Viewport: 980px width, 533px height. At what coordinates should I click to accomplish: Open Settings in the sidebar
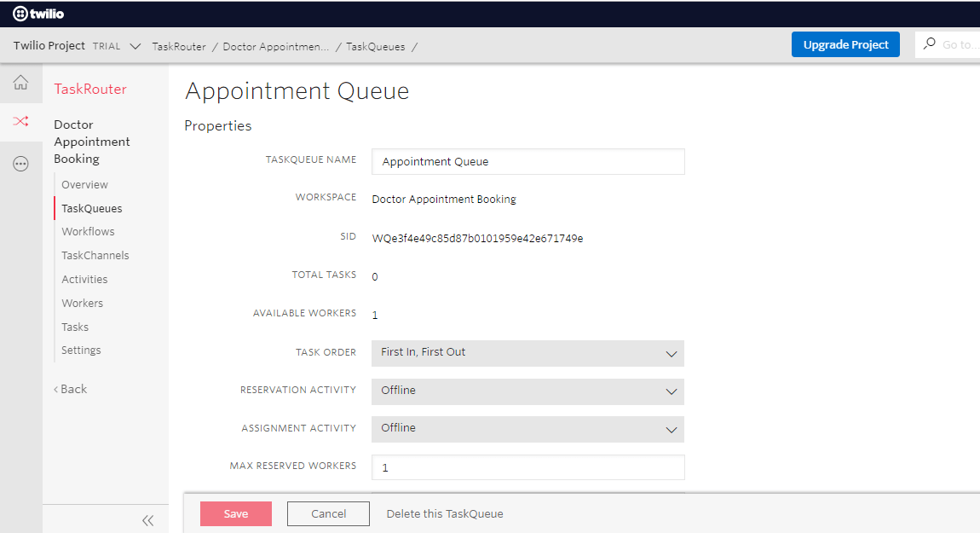pos(80,350)
